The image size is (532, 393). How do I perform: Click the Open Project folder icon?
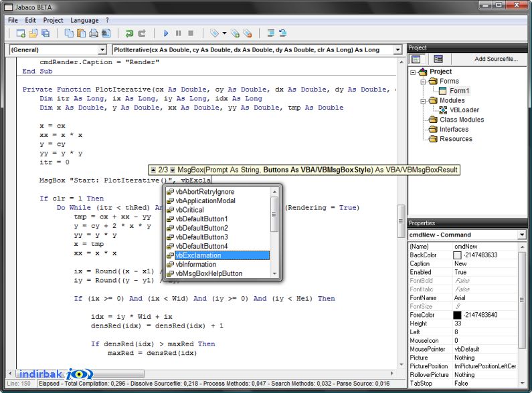(x=33, y=33)
